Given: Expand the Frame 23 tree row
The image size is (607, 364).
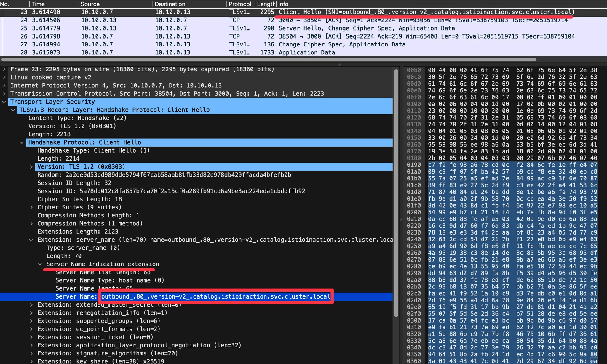Looking at the screenshot, I should (4, 69).
